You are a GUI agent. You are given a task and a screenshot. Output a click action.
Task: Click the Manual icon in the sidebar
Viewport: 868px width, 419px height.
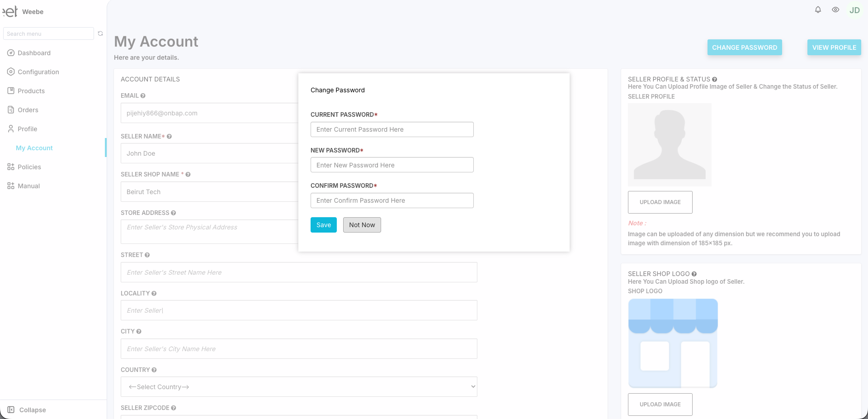(x=10, y=186)
